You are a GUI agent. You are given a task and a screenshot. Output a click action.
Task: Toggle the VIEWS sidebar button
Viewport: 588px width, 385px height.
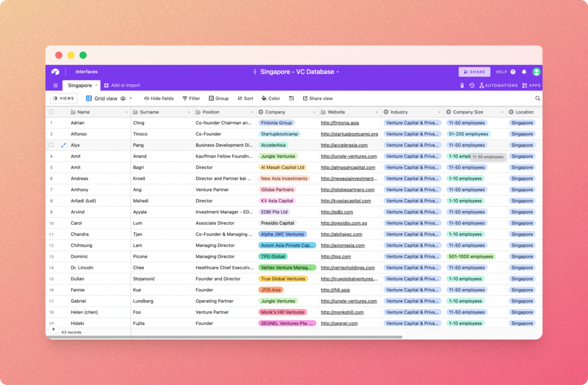(64, 98)
